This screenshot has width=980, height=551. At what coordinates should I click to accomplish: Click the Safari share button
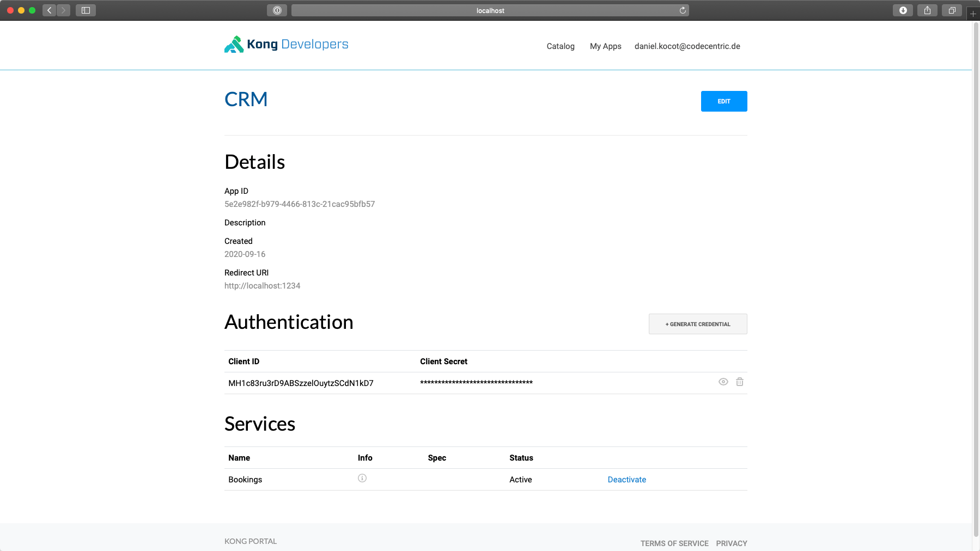pos(927,10)
